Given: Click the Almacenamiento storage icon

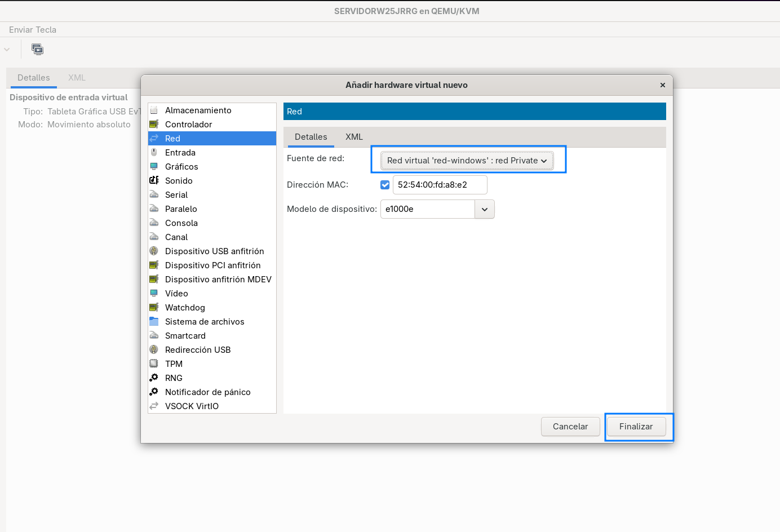Looking at the screenshot, I should click(154, 110).
